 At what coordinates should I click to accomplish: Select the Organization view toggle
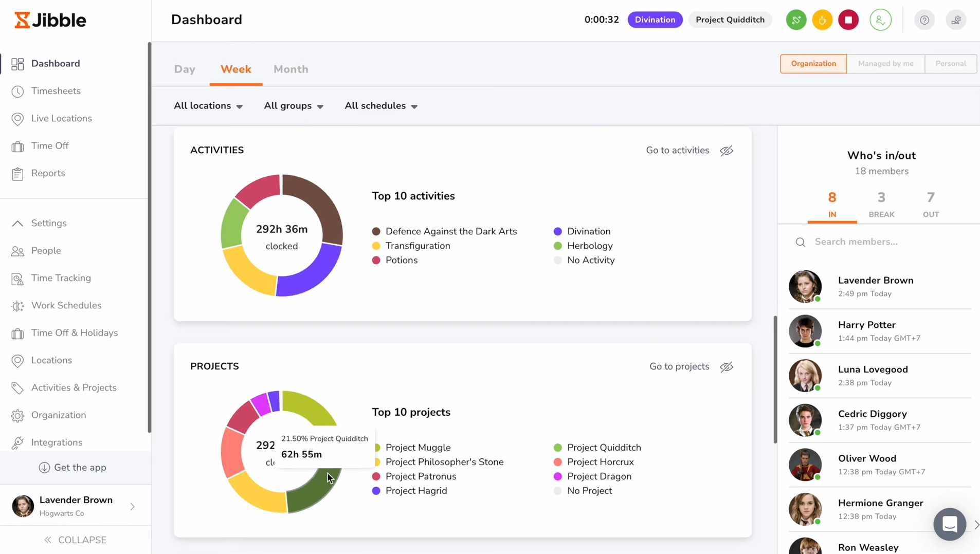(813, 64)
